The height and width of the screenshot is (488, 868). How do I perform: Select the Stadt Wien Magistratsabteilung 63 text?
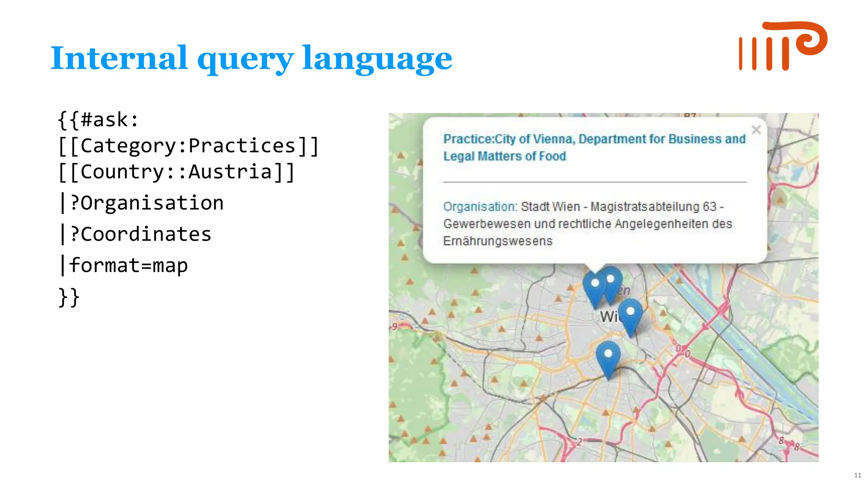(x=588, y=224)
